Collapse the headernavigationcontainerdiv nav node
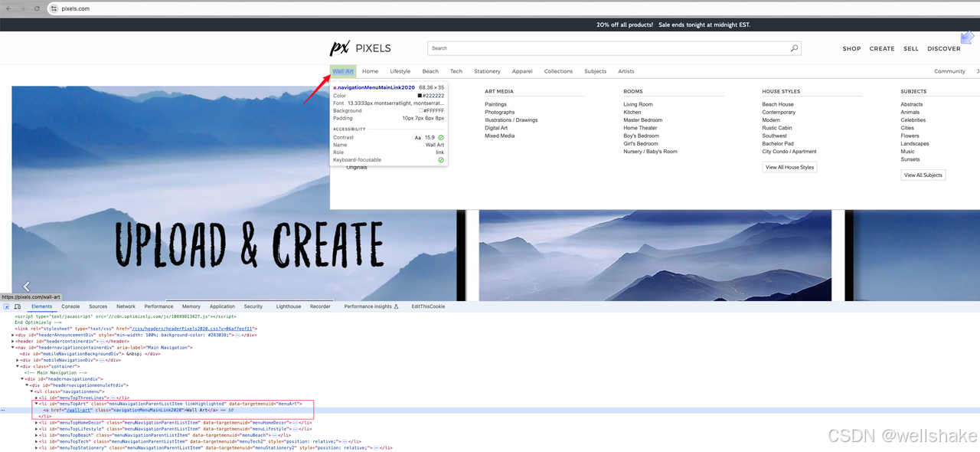The width and height of the screenshot is (980, 452). [x=13, y=347]
